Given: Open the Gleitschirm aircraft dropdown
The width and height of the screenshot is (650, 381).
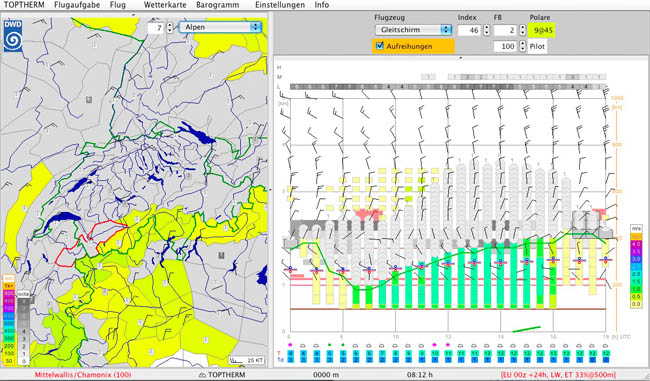Looking at the screenshot, I should coord(413,30).
